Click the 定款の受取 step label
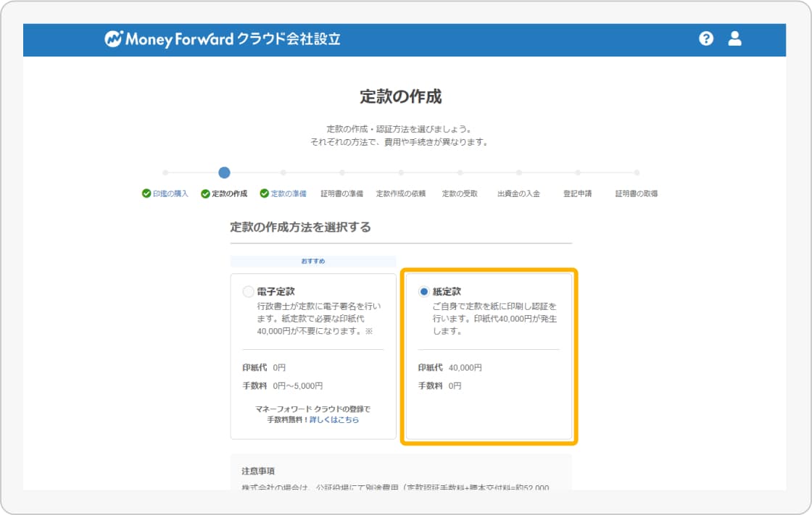The height and width of the screenshot is (515, 812). pyautogui.click(x=460, y=194)
